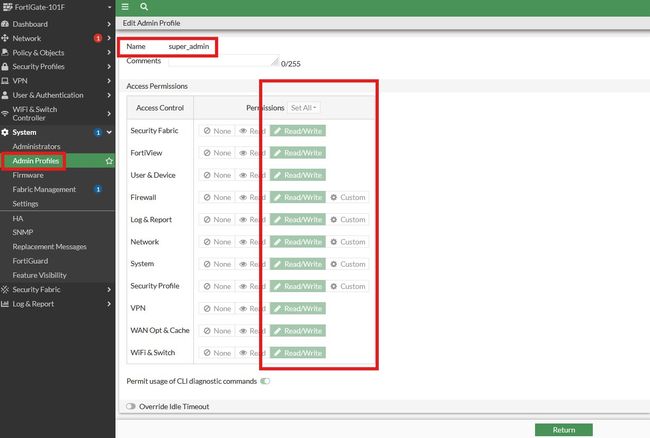Click the VPN monitor icon
The height and width of the screenshot is (438, 650).
[x=5, y=81]
